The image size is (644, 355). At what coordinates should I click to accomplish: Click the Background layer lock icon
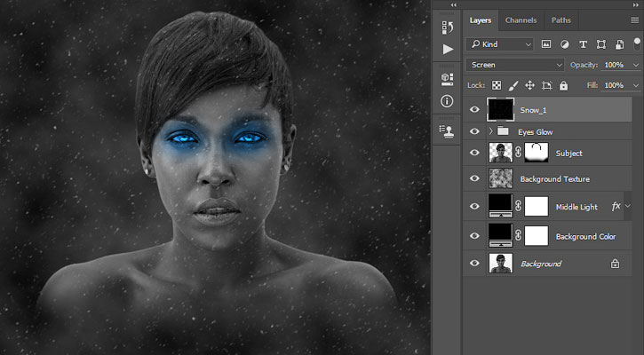tap(615, 264)
